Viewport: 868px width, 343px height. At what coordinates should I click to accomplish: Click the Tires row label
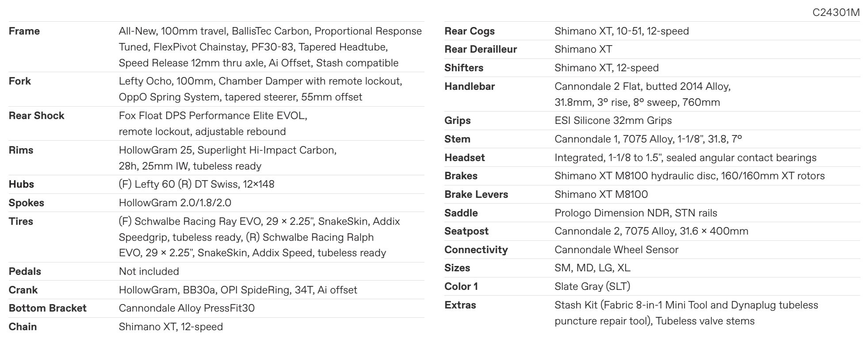pos(21,221)
